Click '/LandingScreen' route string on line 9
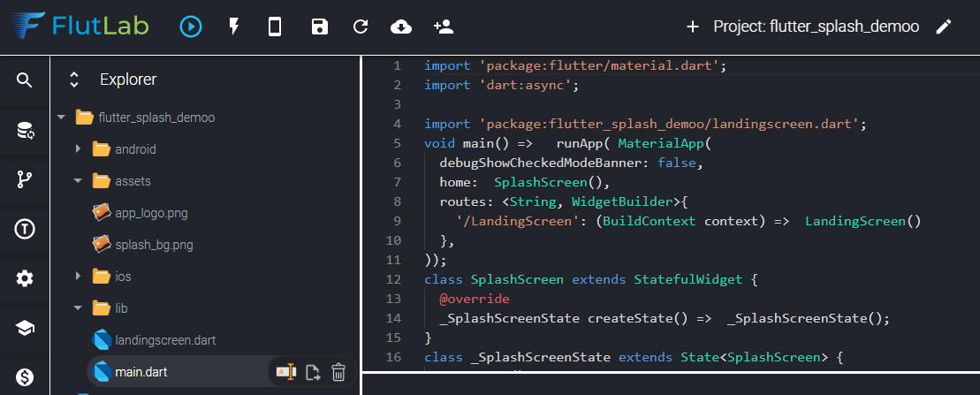This screenshot has width=980, height=395. click(513, 221)
